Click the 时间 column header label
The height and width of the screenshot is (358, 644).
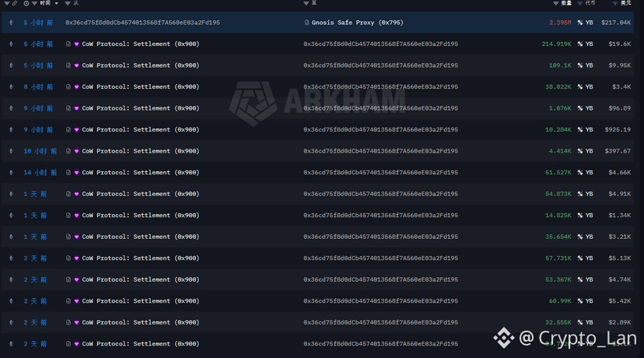(45, 3)
